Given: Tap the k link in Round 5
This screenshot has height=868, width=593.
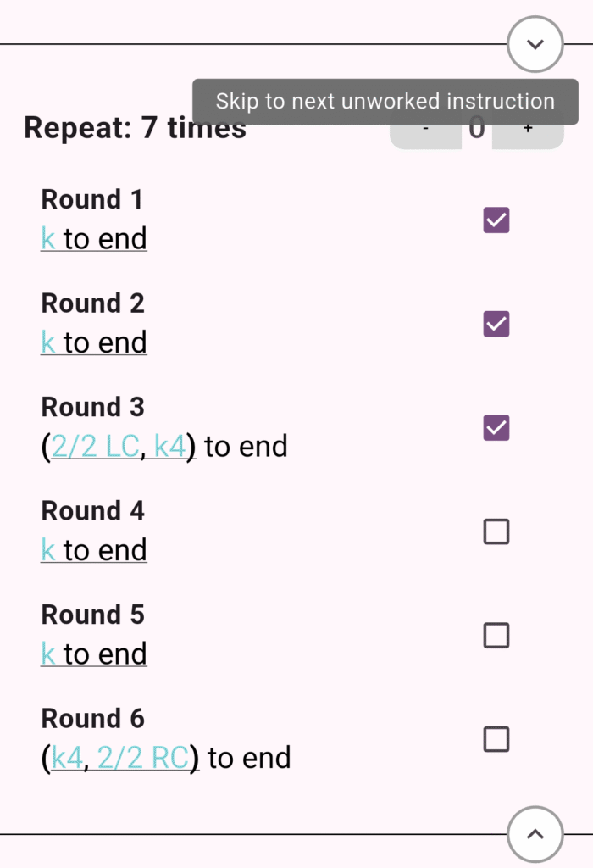Looking at the screenshot, I should pyautogui.click(x=48, y=654).
